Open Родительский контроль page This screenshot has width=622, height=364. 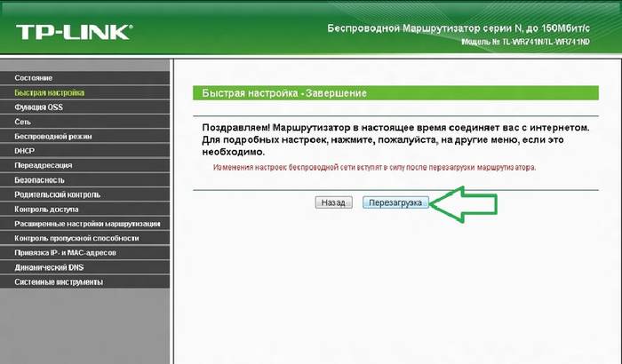[x=58, y=194]
